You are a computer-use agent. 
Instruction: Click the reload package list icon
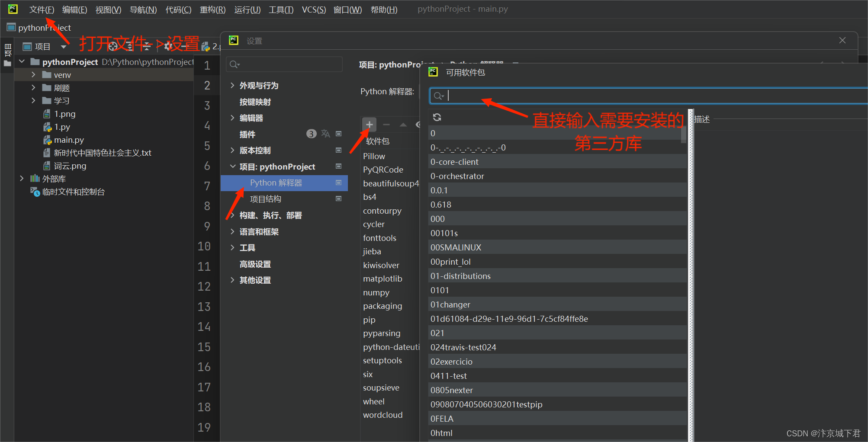pyautogui.click(x=437, y=117)
